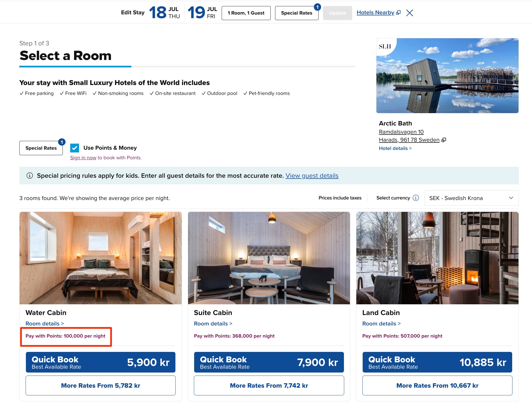Open the 1 Room, 1 Guest selector
The width and height of the screenshot is (532, 405).
pos(246,13)
